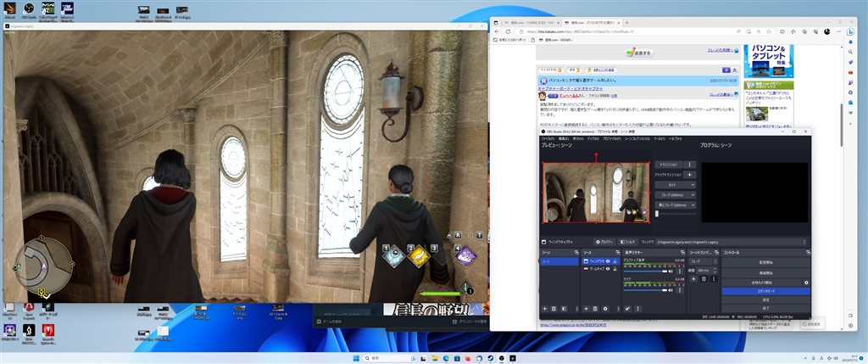Open Audio Mixer footer three-dot menu
The width and height of the screenshot is (868, 364).
point(637,309)
